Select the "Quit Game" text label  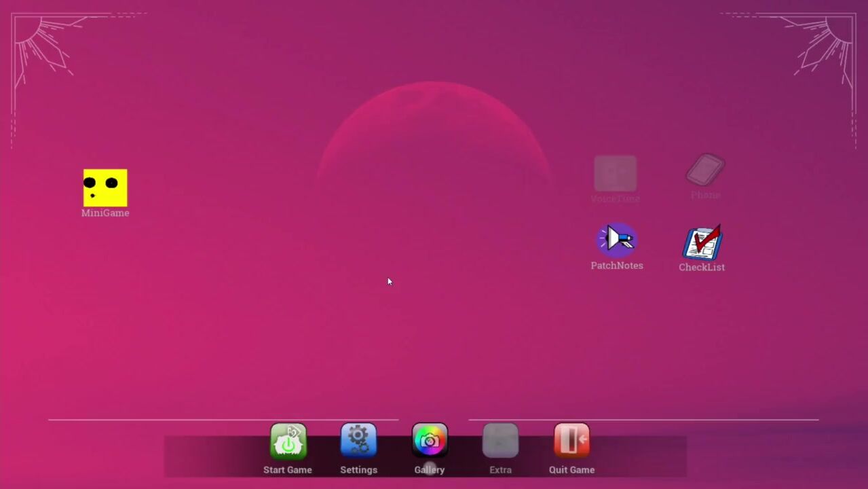(x=571, y=470)
